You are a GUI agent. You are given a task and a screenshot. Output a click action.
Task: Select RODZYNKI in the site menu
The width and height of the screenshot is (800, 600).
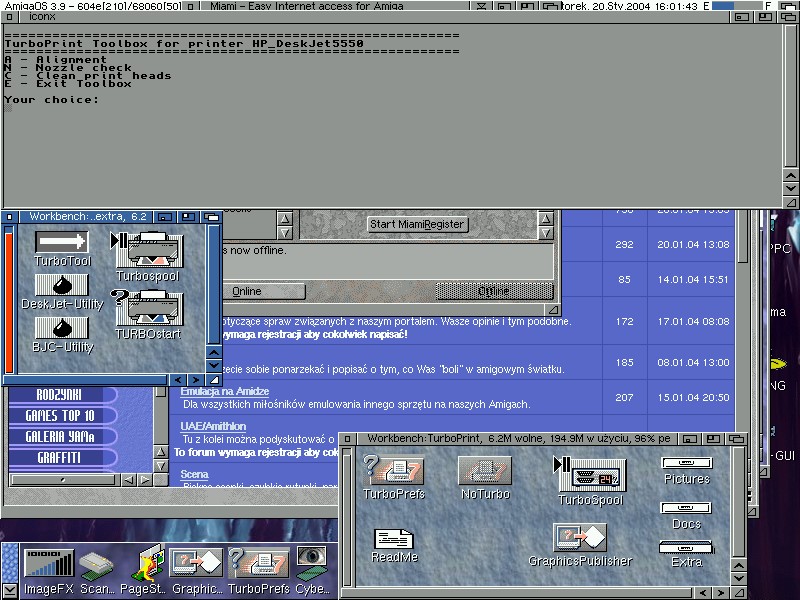tap(59, 395)
